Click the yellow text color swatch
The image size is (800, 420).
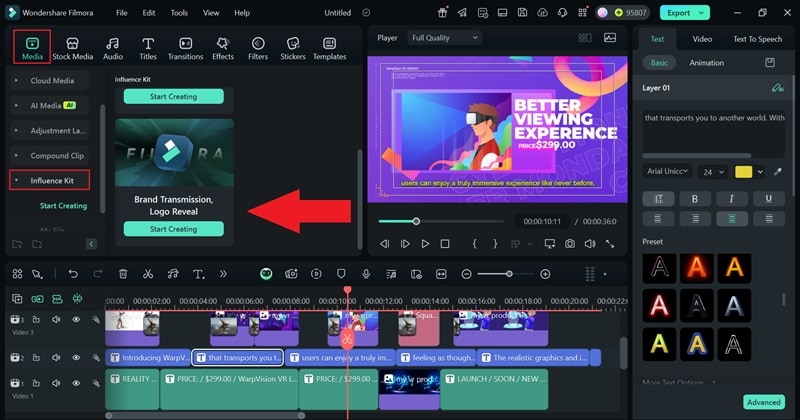click(x=743, y=172)
